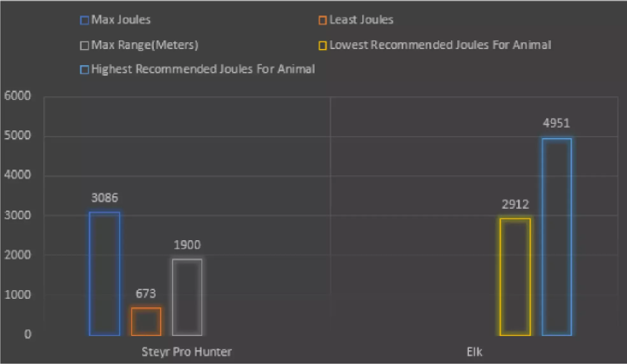Click the 1900 data label

[187, 245]
